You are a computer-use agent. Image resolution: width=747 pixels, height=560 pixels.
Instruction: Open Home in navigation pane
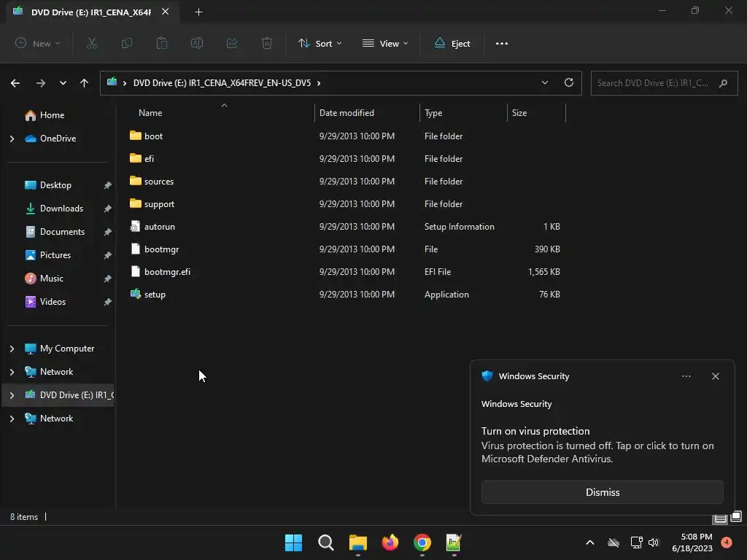point(44,115)
